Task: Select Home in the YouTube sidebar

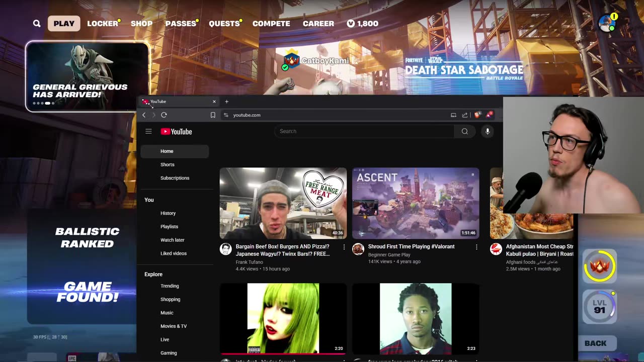Action: click(175, 151)
